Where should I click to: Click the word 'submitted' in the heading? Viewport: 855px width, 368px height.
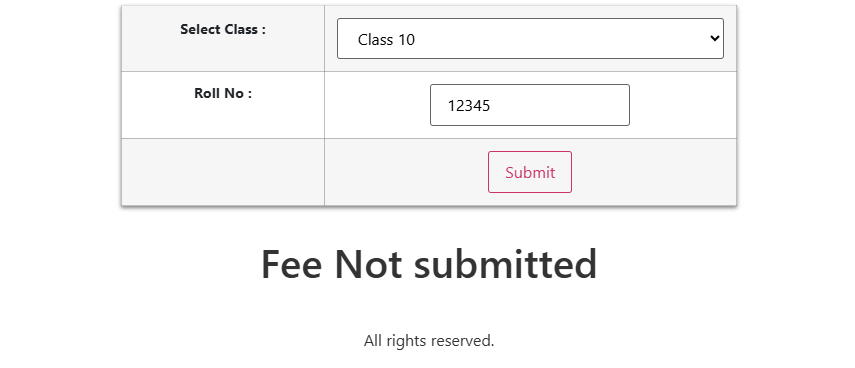[x=505, y=264]
